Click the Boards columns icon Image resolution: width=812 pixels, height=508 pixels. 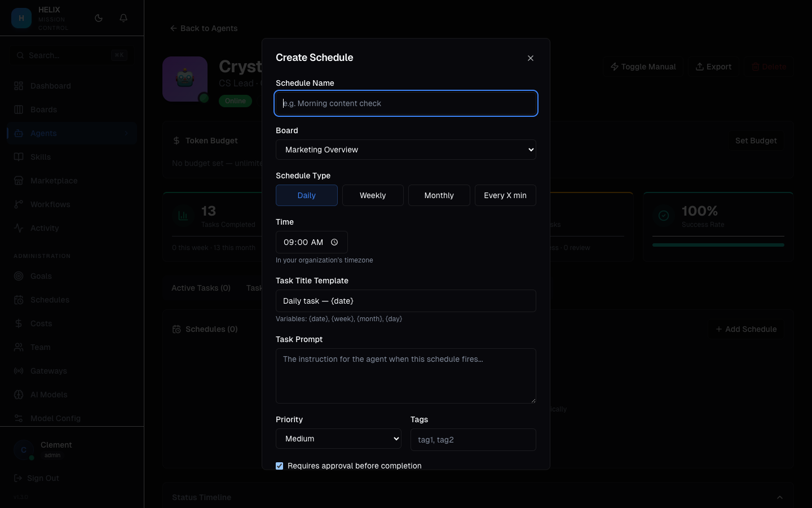pyautogui.click(x=19, y=110)
